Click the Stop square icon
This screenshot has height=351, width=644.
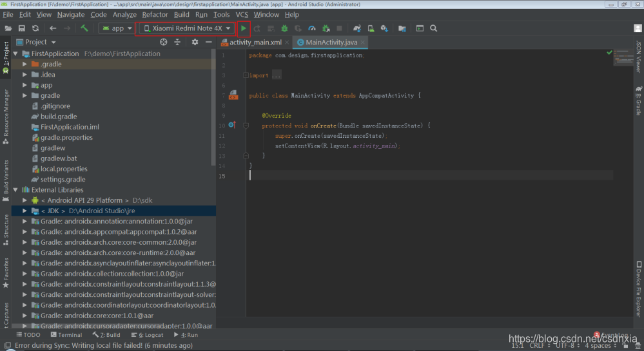pos(339,28)
